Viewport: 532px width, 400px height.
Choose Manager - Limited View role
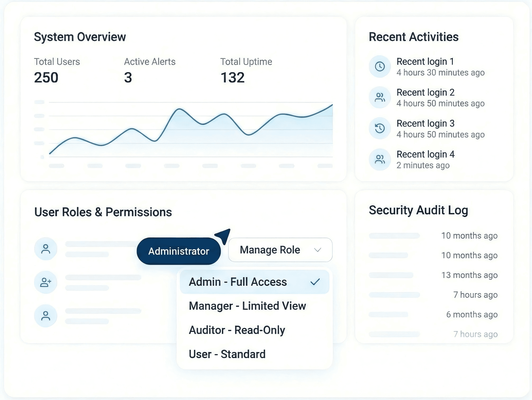pos(247,306)
